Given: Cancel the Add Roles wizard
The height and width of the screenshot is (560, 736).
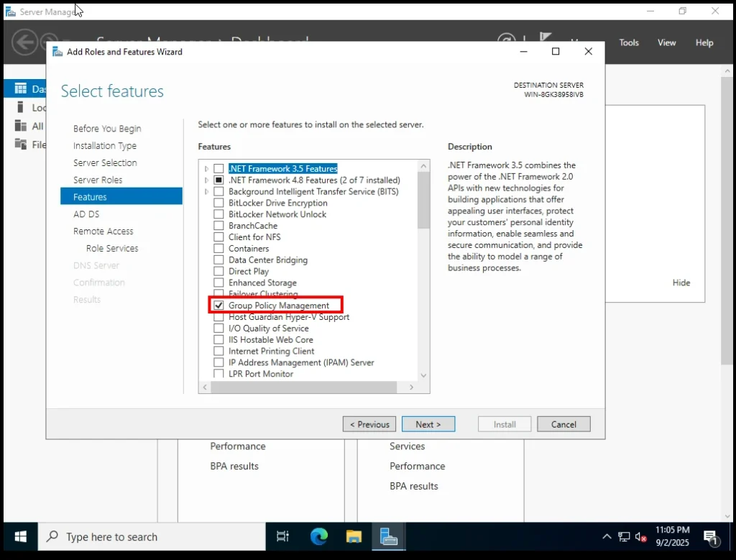Looking at the screenshot, I should [x=563, y=424].
